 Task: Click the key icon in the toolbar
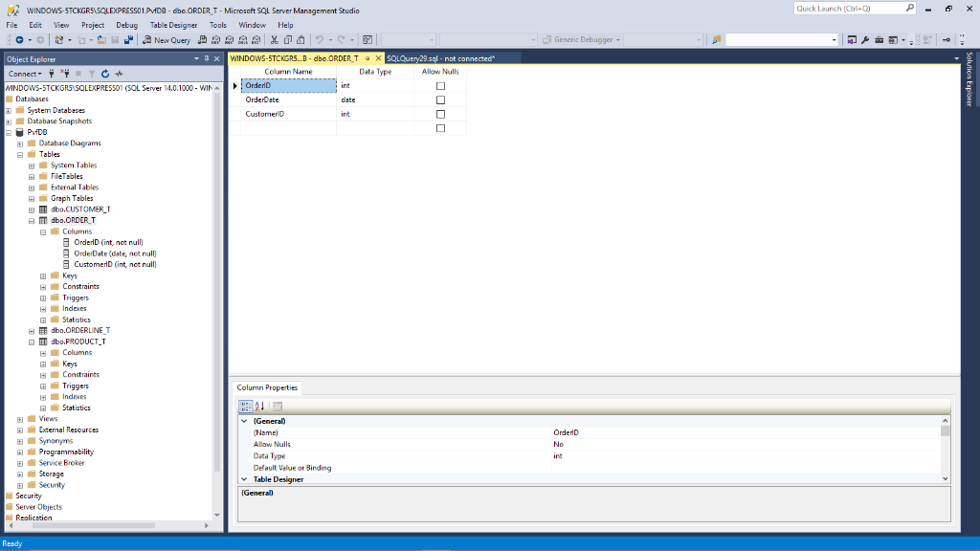947,40
